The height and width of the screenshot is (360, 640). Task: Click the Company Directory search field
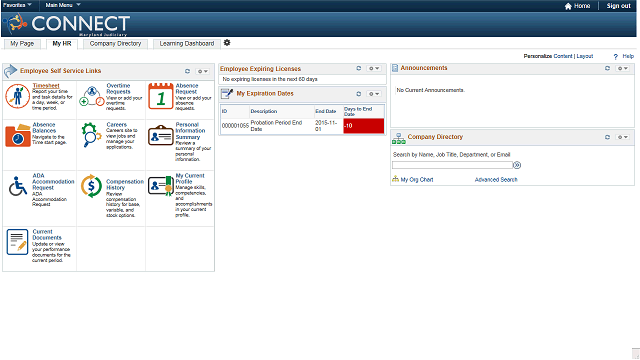(452, 165)
